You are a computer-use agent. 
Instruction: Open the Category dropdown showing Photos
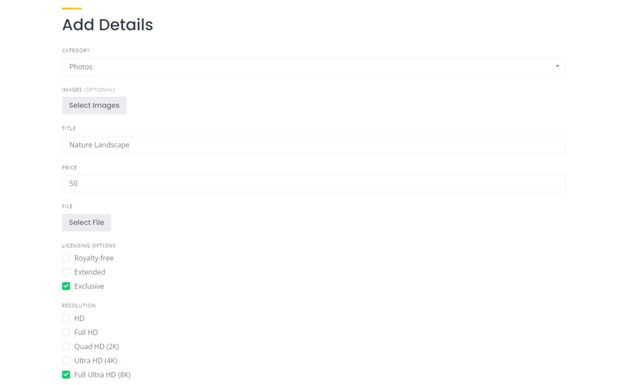pyautogui.click(x=314, y=67)
